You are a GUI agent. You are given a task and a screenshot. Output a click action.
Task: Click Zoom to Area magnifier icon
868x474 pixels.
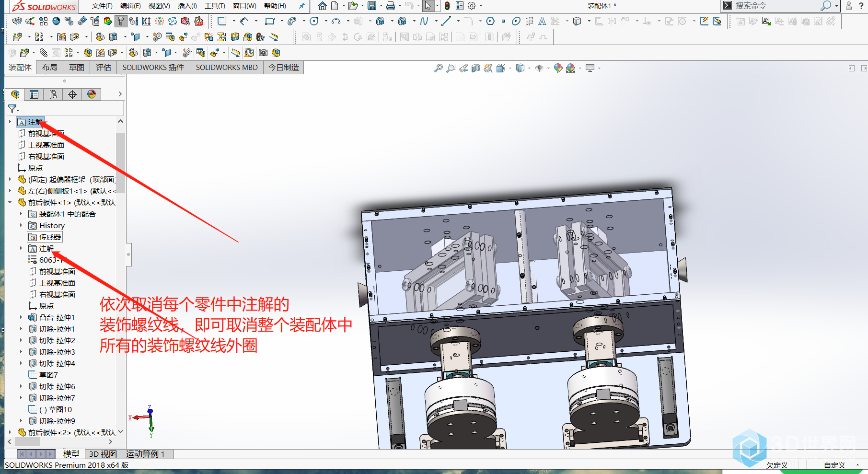[x=451, y=69]
